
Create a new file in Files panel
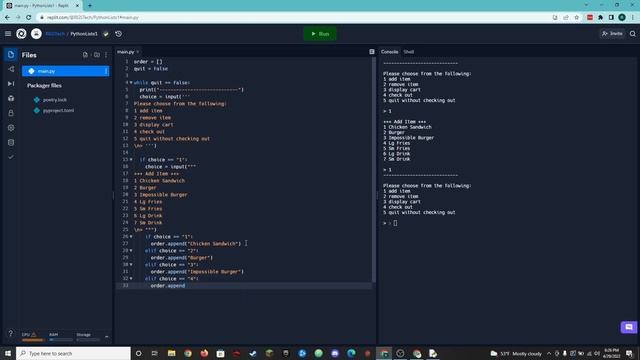[x=85, y=55]
